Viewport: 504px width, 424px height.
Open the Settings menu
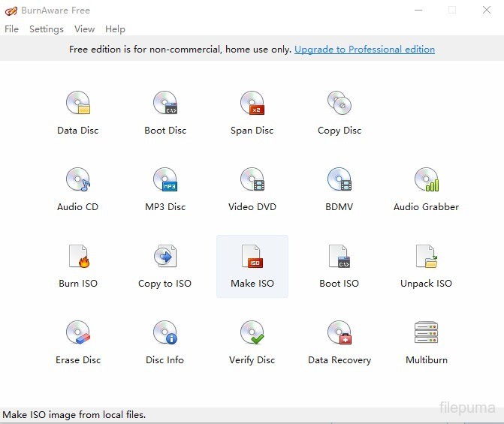47,29
